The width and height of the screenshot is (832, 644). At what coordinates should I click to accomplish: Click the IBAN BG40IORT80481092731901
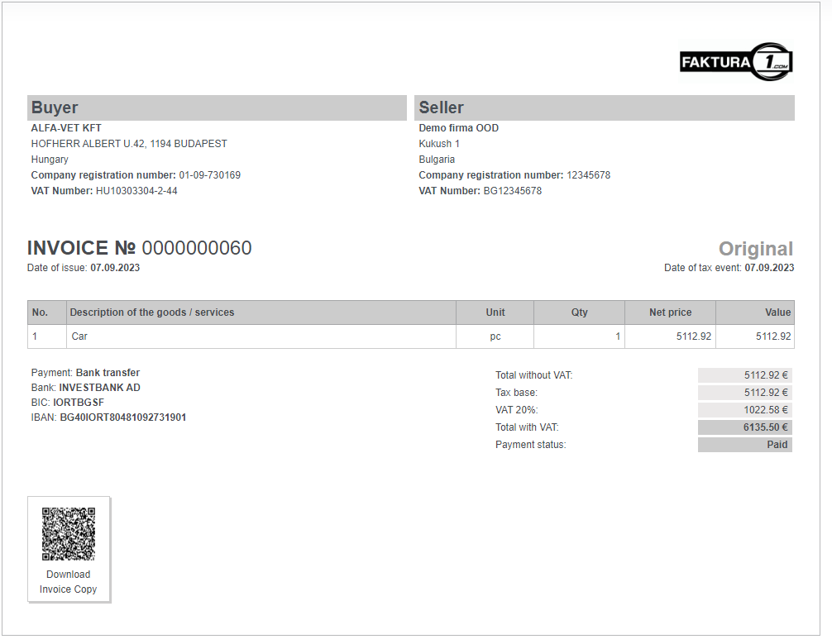point(123,417)
